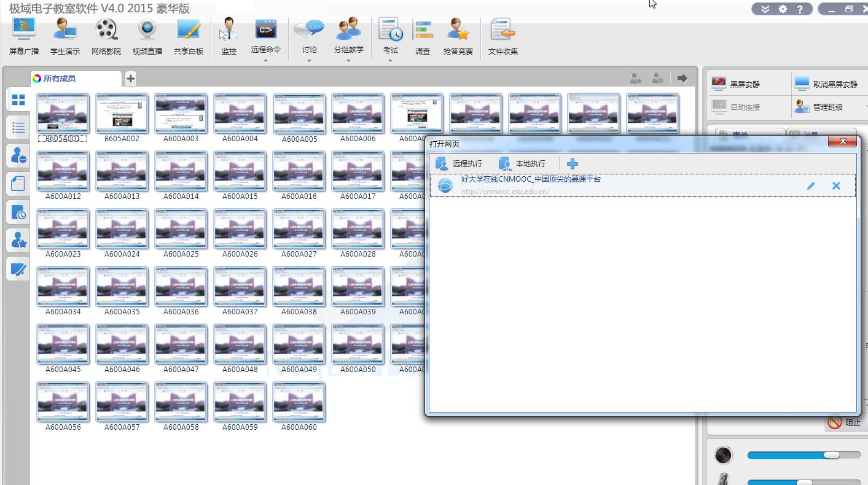Add a new webpage with the plus icon
Image resolution: width=868 pixels, height=485 pixels.
[572, 164]
